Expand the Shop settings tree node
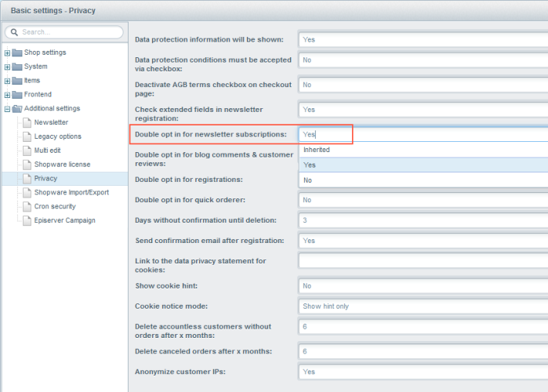 [7, 53]
